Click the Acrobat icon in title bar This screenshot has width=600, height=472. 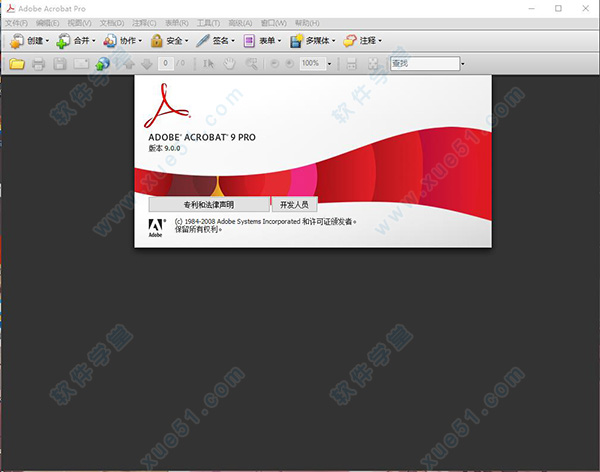pos(11,8)
